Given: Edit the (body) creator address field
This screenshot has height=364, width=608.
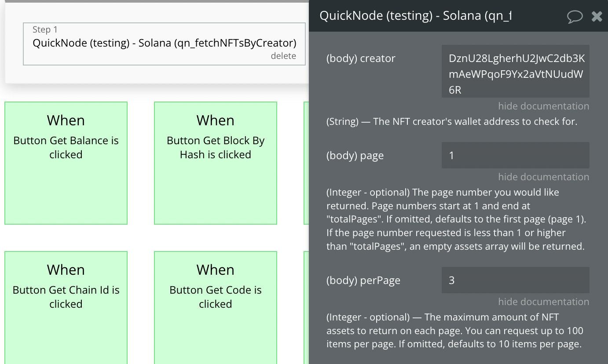Looking at the screenshot, I should pos(515,71).
